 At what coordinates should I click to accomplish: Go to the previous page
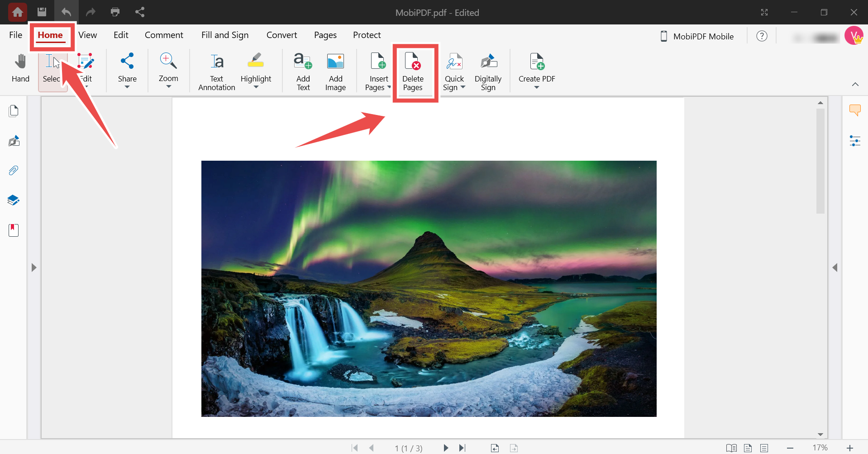371,448
